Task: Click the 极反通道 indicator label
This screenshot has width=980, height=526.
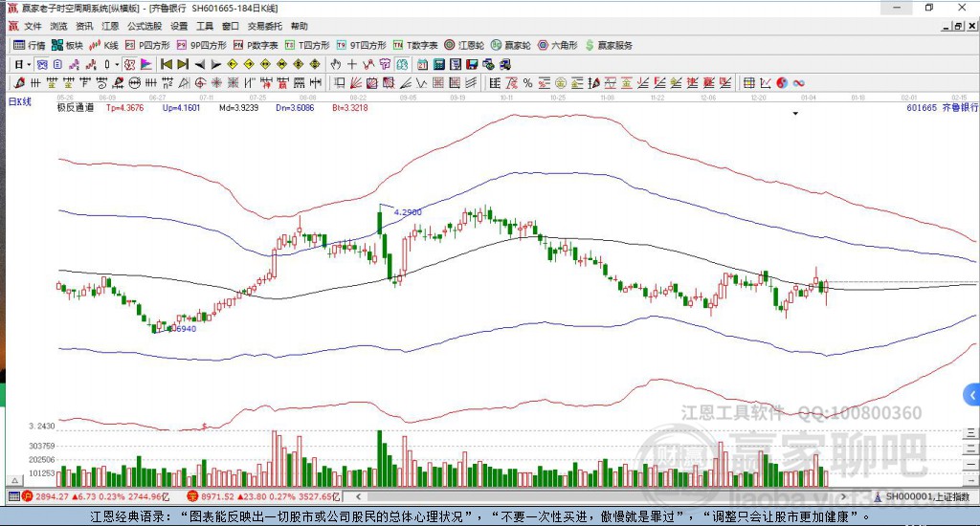Action: (x=76, y=107)
